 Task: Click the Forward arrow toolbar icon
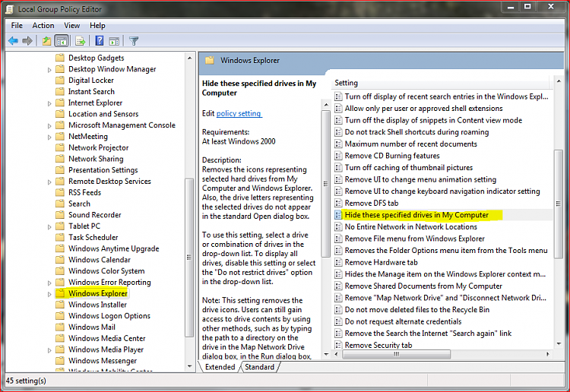pyautogui.click(x=27, y=41)
